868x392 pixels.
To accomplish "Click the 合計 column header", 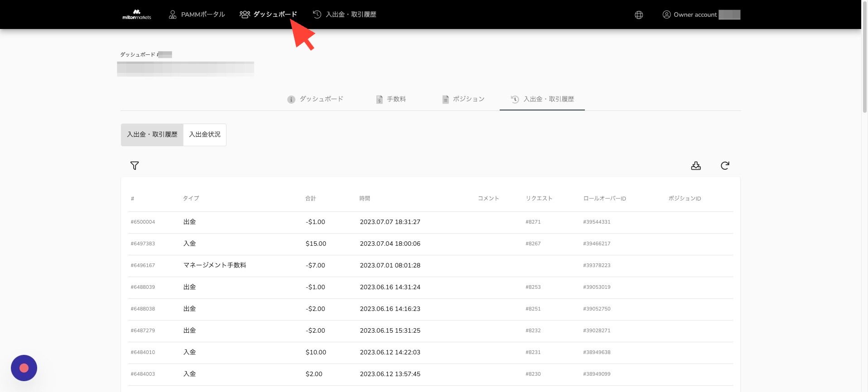I will coord(310,198).
